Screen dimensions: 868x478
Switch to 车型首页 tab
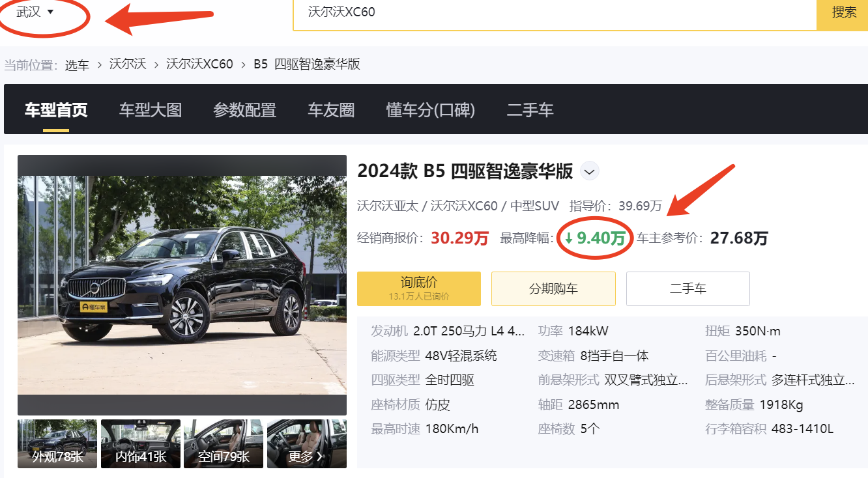[x=56, y=110]
